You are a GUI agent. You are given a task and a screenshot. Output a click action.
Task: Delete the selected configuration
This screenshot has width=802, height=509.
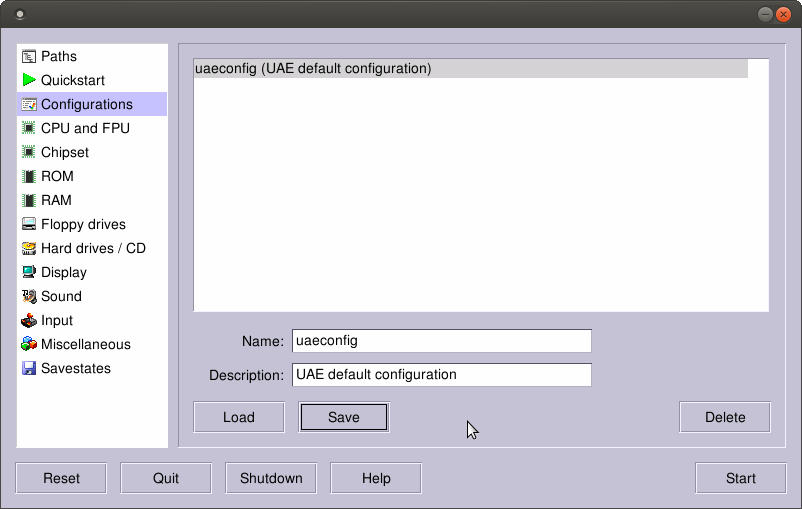725,418
